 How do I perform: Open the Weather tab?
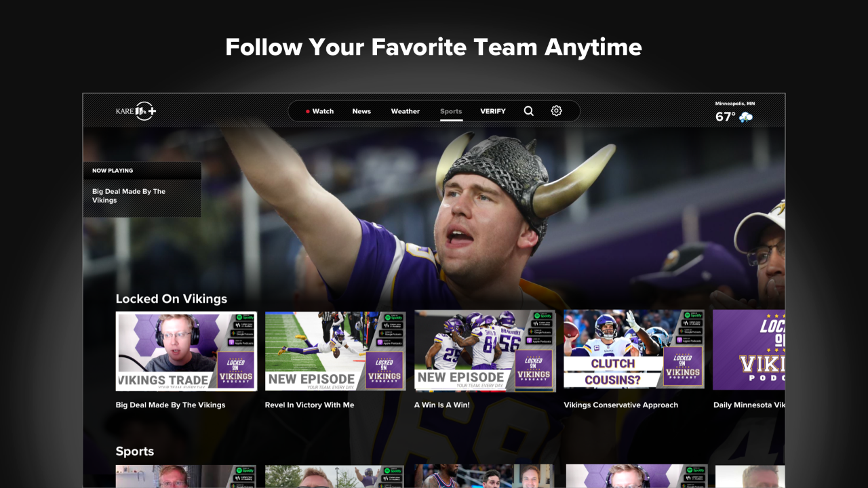click(406, 111)
